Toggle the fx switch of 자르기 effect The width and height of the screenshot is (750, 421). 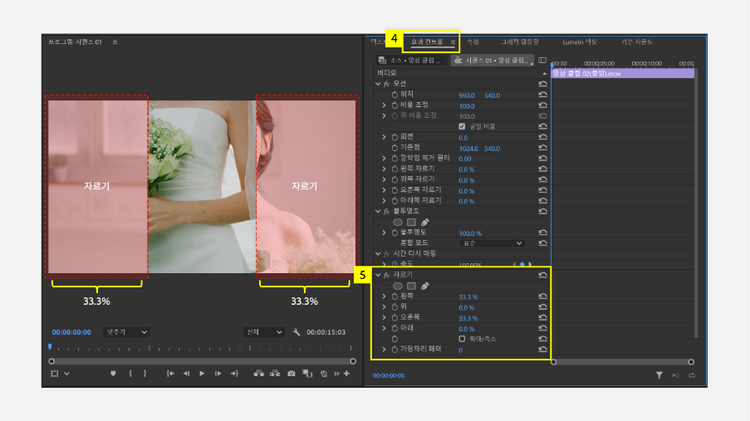point(386,275)
